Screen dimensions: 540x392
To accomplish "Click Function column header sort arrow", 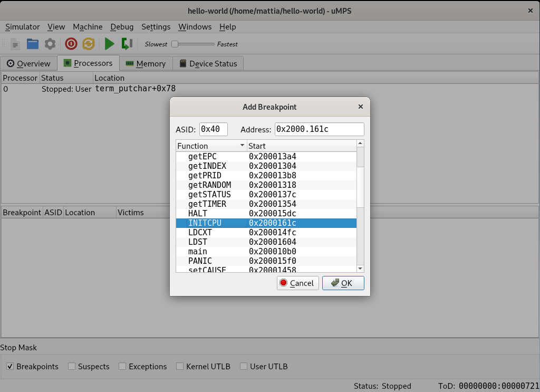I will (242, 146).
